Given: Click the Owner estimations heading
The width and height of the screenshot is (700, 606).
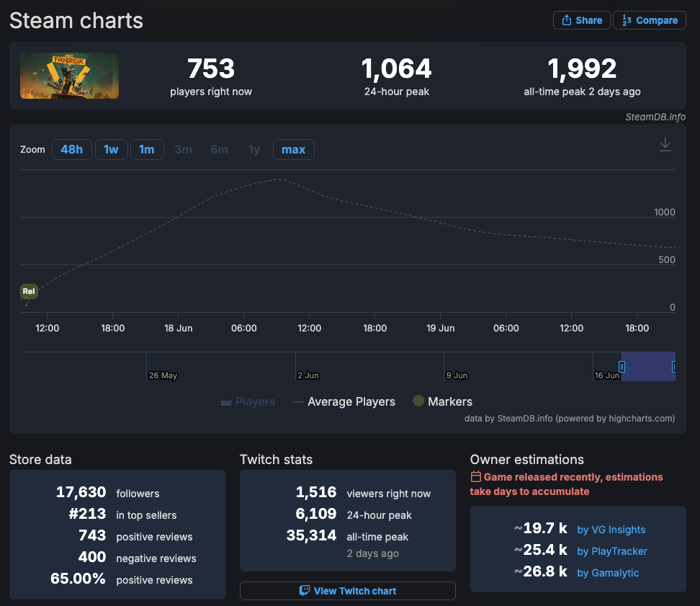Looking at the screenshot, I should pyautogui.click(x=526, y=460).
